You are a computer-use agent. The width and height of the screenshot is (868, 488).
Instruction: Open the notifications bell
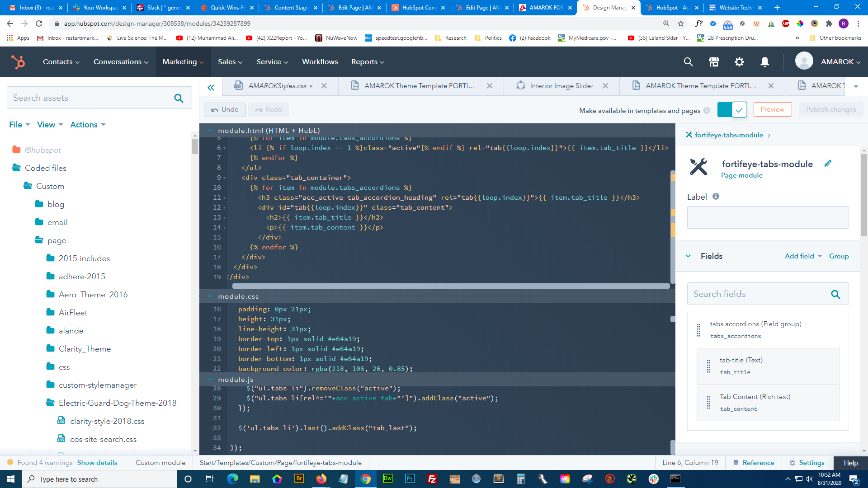coord(764,62)
